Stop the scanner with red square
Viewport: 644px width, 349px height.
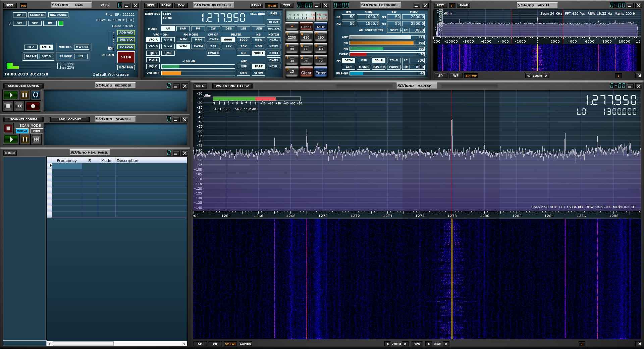pos(8,128)
